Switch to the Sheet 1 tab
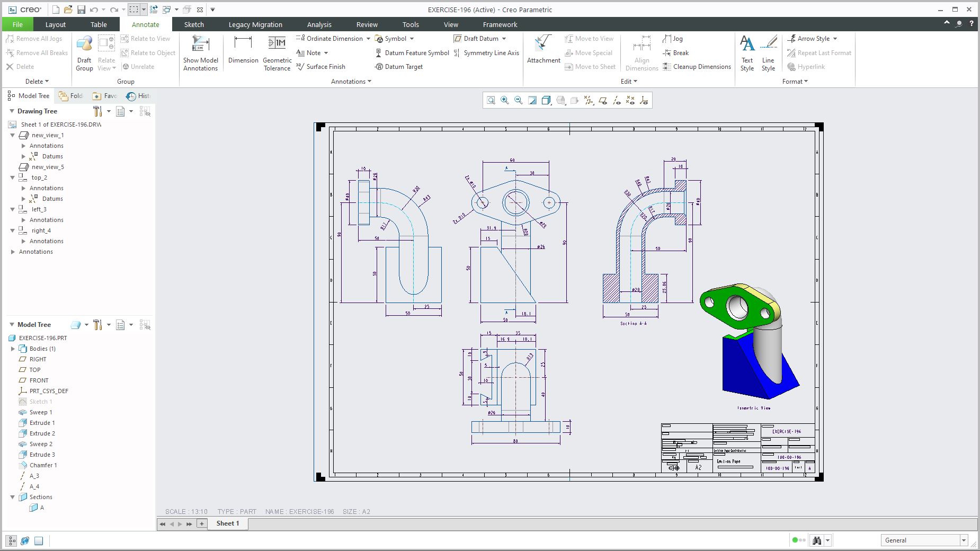Image resolution: width=980 pixels, height=551 pixels. click(228, 523)
